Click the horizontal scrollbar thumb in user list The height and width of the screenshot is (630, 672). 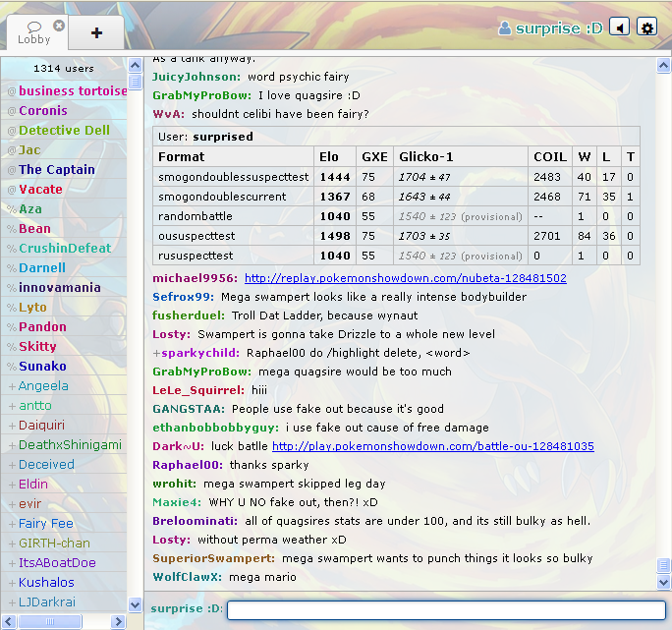[x=50, y=621]
